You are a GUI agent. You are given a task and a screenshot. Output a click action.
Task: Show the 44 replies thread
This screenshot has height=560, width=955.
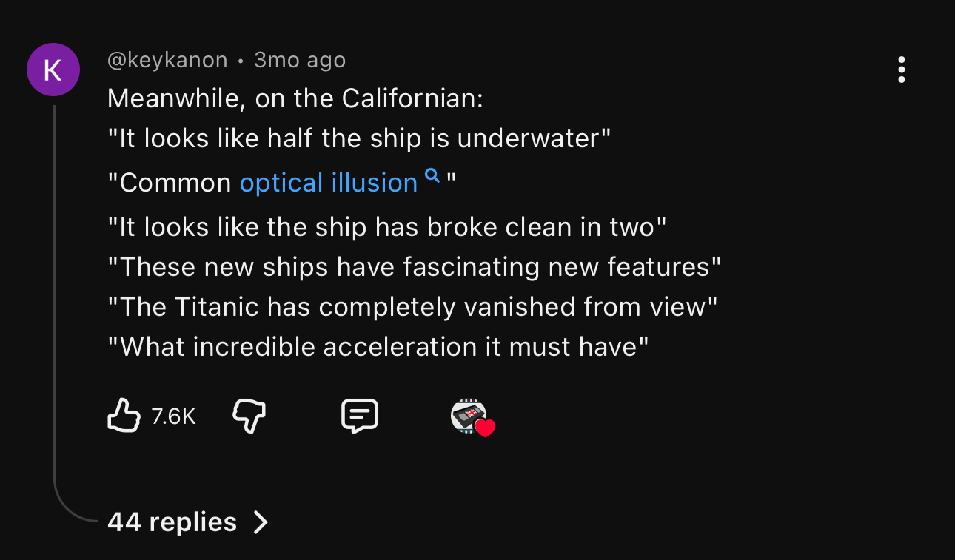(x=172, y=522)
